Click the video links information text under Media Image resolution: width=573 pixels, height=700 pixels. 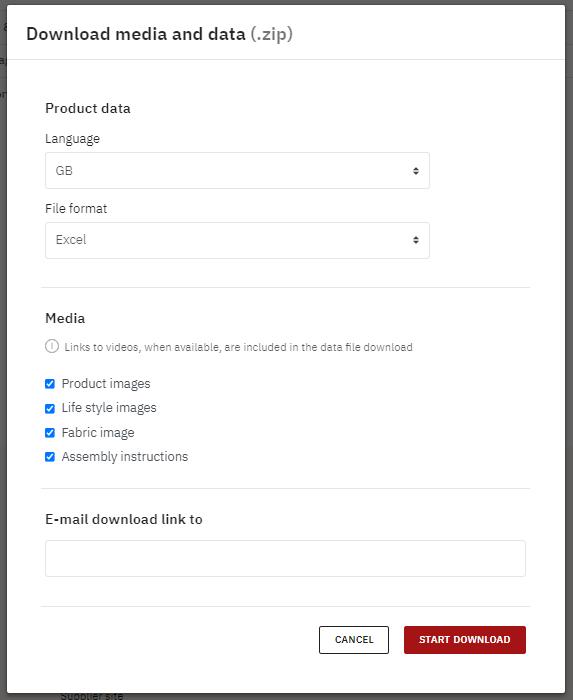point(238,347)
